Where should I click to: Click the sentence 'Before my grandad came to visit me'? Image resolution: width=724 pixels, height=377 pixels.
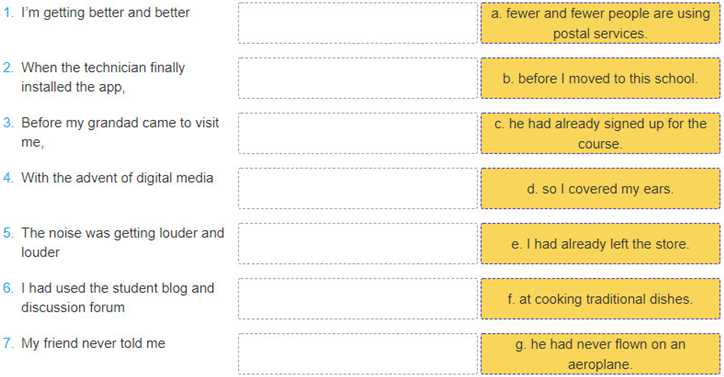pos(120,132)
